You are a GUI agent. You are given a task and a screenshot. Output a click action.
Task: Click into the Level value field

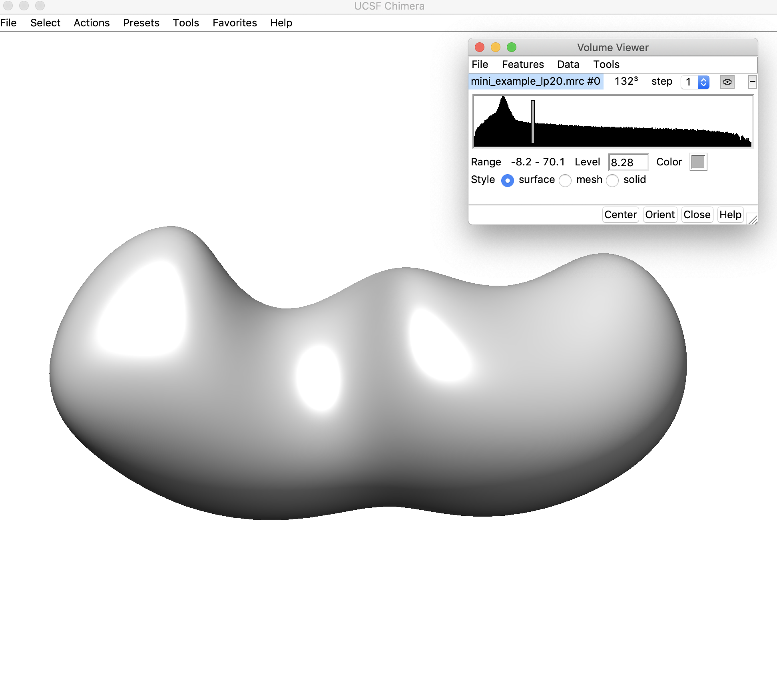pos(628,163)
